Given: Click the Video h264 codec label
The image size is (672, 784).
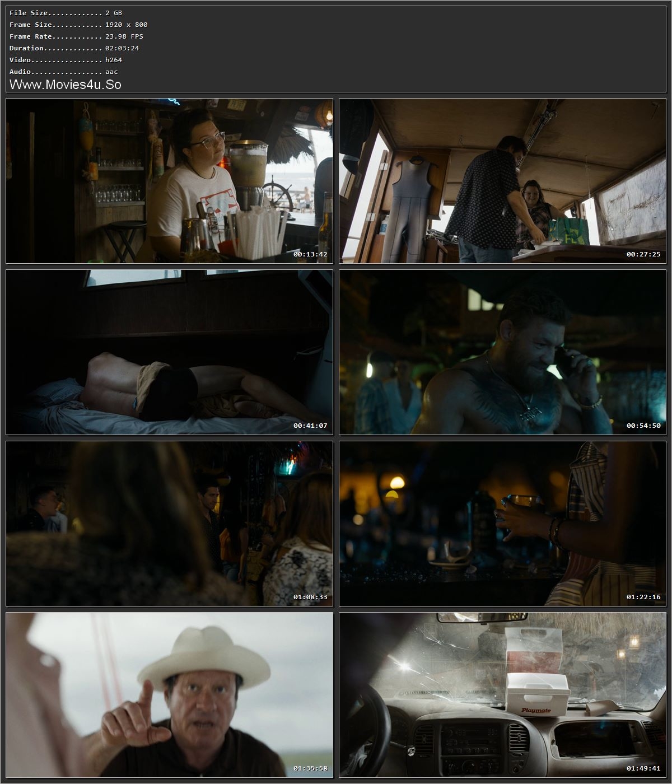Looking at the screenshot, I should click(61, 59).
